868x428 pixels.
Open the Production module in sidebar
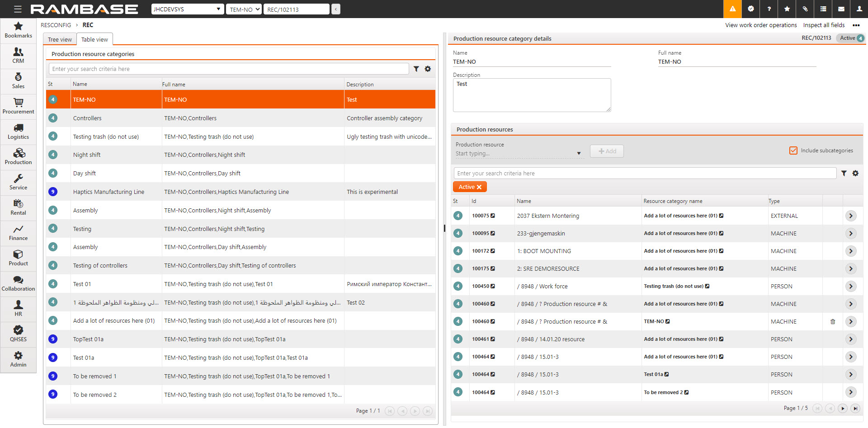point(18,156)
